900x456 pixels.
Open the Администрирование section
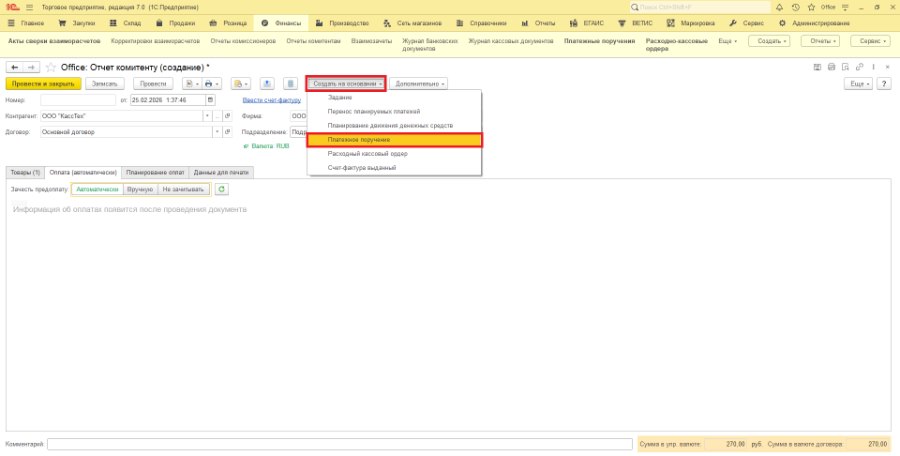coord(814,24)
